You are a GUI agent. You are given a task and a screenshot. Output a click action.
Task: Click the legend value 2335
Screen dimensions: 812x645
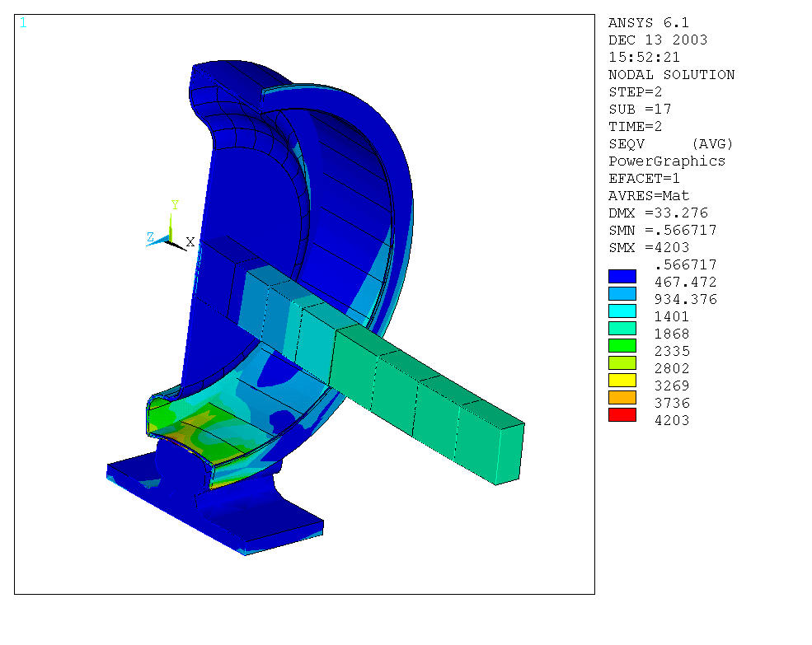click(672, 352)
